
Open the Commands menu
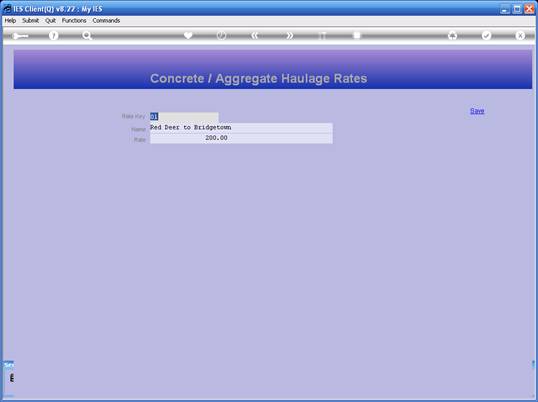tap(106, 21)
